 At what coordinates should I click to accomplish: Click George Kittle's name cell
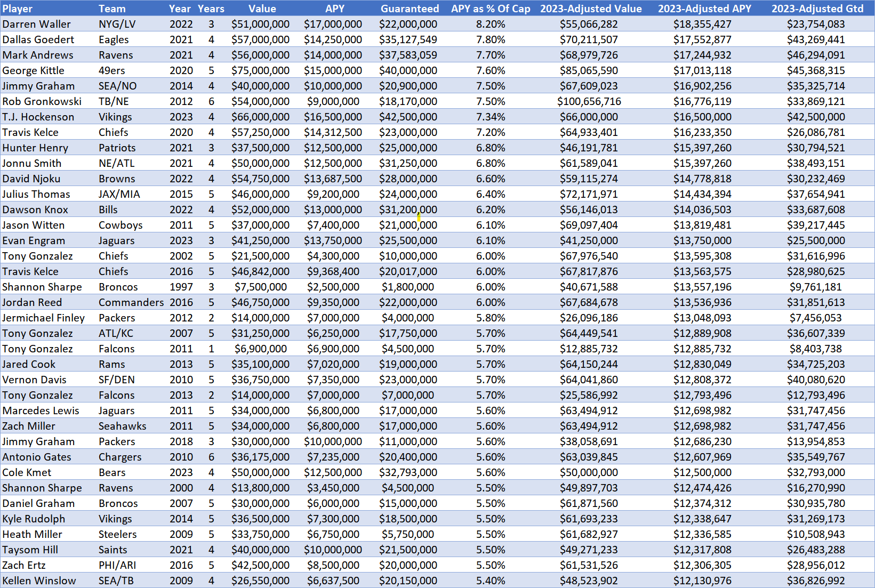pyautogui.click(x=33, y=70)
